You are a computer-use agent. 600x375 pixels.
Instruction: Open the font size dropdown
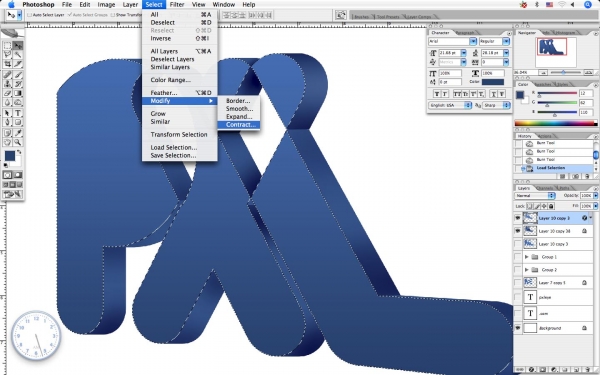(x=464, y=53)
